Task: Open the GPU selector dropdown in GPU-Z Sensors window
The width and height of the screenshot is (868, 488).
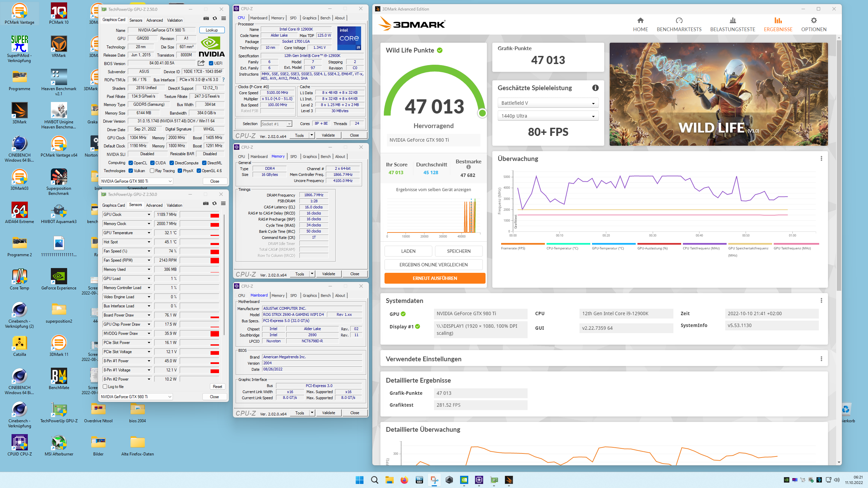Action: coord(137,397)
